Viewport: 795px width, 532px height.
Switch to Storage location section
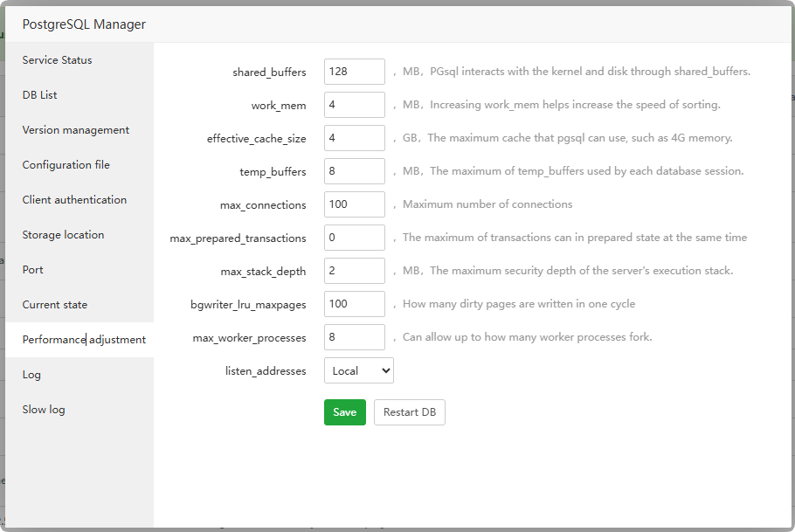63,235
